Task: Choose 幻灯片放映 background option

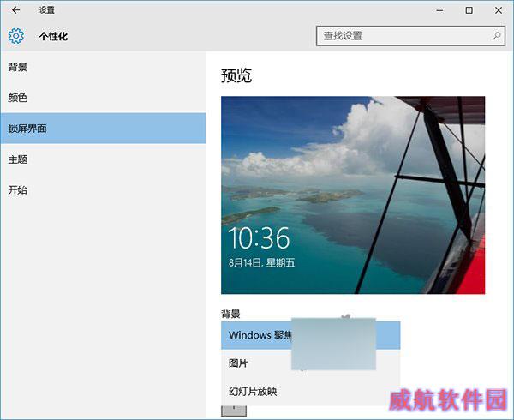Action: pyautogui.click(x=310, y=392)
